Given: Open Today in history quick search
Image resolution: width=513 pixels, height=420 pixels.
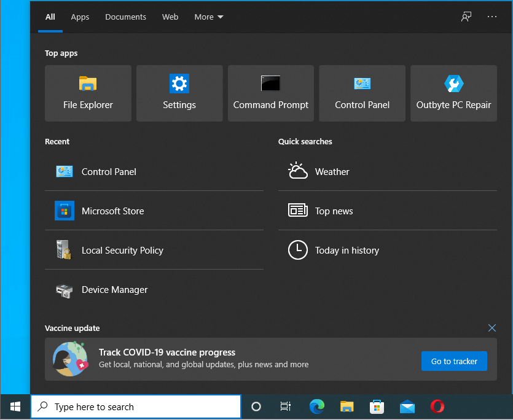Looking at the screenshot, I should pyautogui.click(x=348, y=250).
